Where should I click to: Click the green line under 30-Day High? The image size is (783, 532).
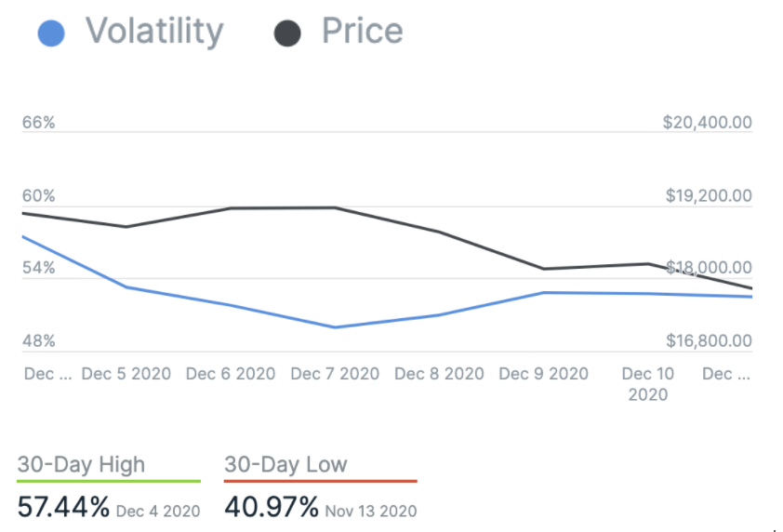109,481
